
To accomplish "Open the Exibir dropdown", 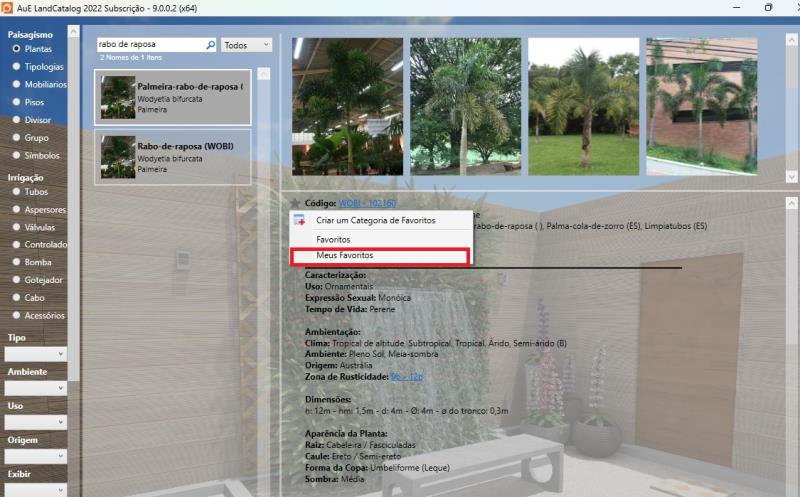I will (36, 490).
